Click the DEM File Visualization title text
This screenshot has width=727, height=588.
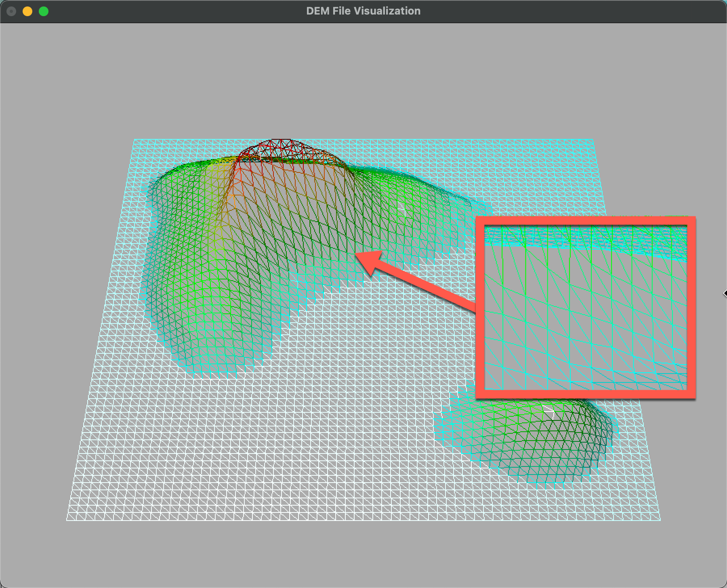click(x=363, y=11)
